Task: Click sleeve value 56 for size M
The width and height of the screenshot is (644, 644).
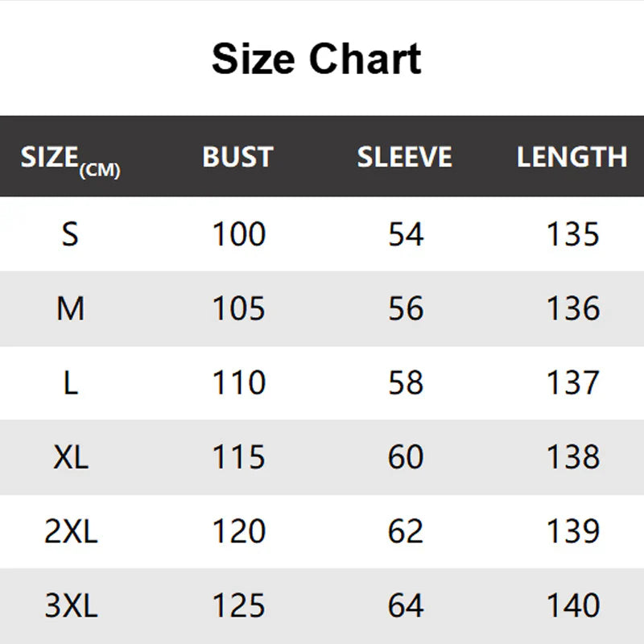Action: [x=406, y=308]
